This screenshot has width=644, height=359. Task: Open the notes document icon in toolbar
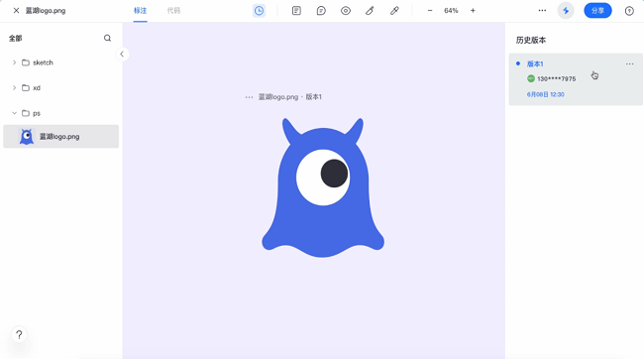[296, 11]
